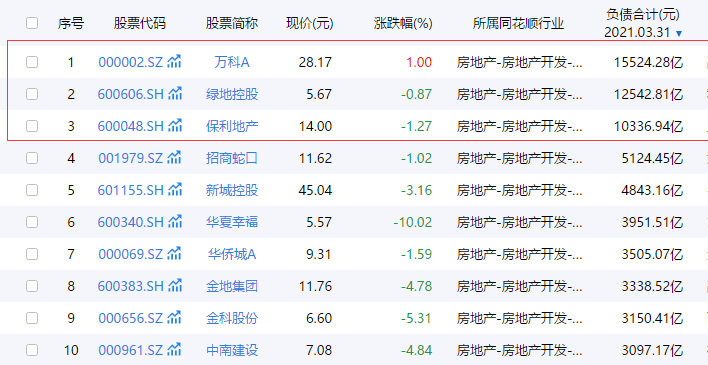
Task: Open stock code 601155.SH
Action: click(x=130, y=190)
